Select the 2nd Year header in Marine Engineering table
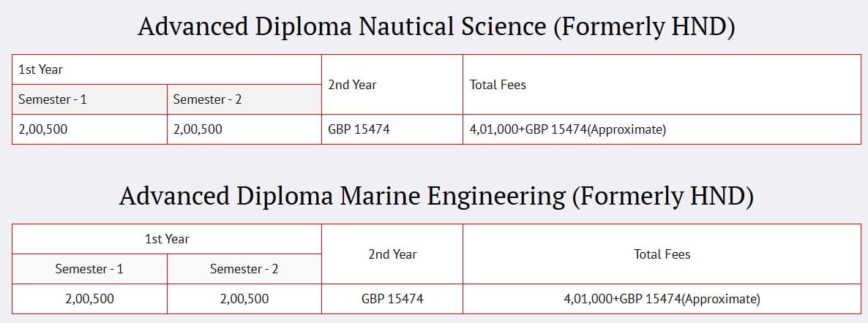This screenshot has width=868, height=323. click(392, 254)
